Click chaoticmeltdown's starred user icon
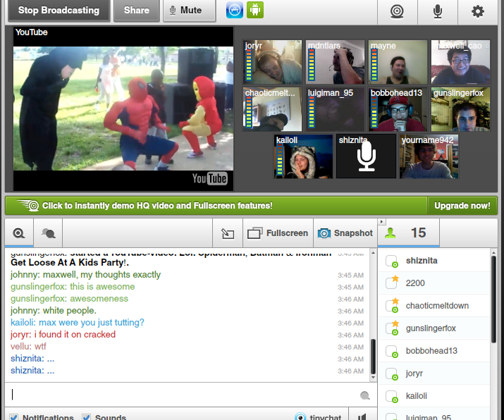The image size is (504, 420). point(392,306)
